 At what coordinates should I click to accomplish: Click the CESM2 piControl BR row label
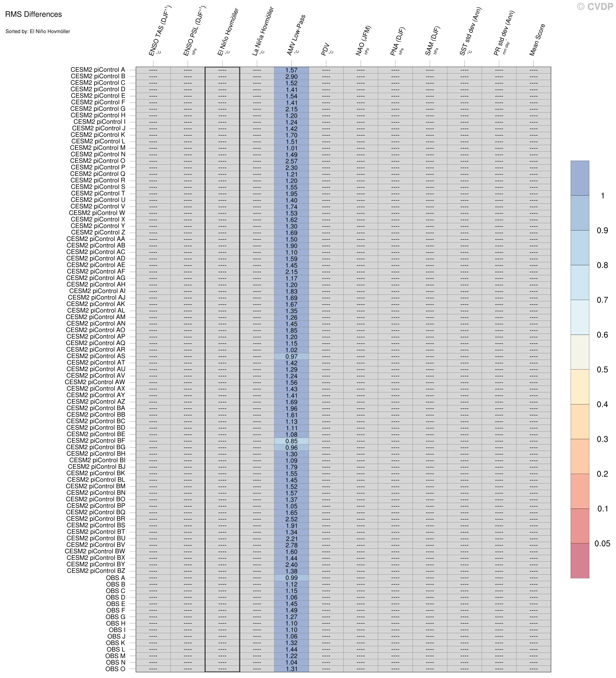96,519
